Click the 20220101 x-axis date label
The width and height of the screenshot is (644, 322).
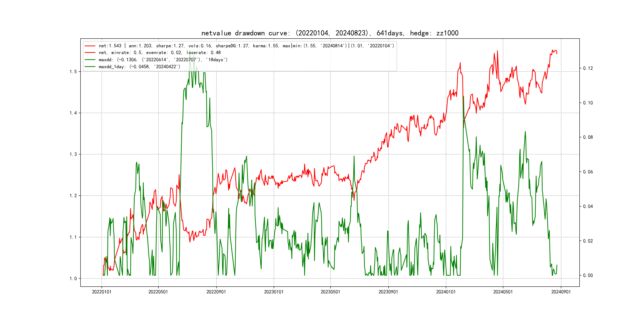pyautogui.click(x=102, y=292)
